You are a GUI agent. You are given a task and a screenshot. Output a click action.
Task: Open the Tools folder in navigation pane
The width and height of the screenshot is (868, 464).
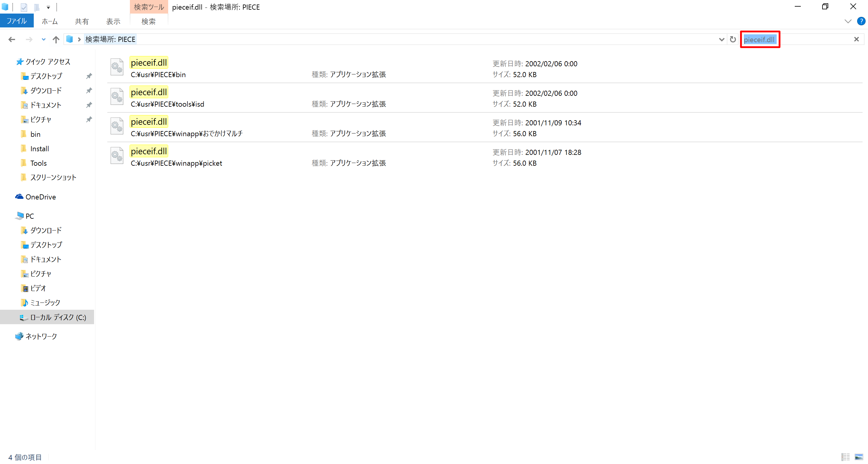[x=39, y=163]
